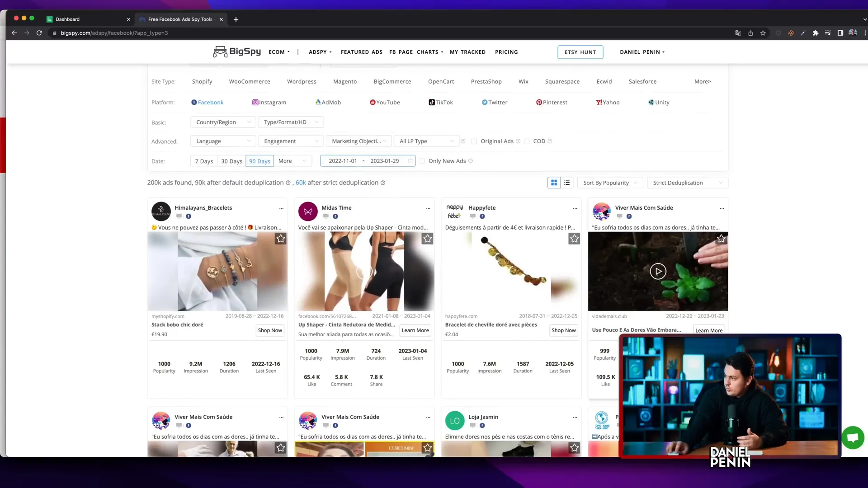This screenshot has height=488, width=868.
Task: Open options menu on Midas Time card
Action: (x=428, y=208)
